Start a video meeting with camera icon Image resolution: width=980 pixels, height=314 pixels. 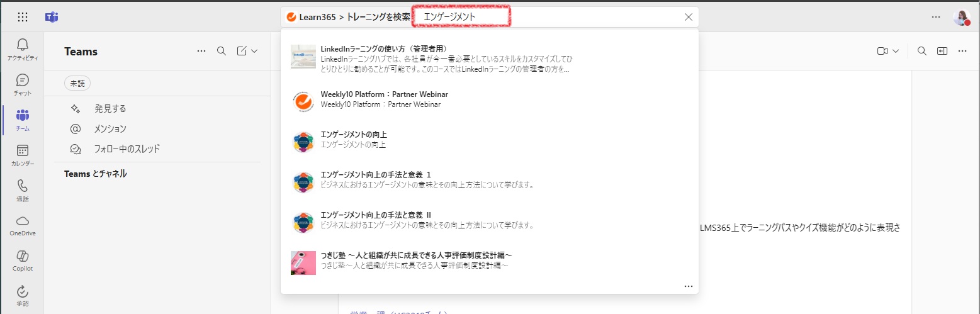[882, 51]
